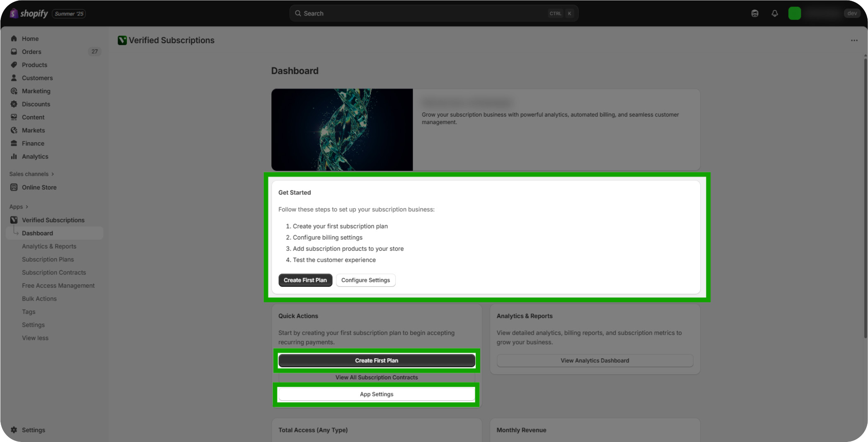
Task: Click the page vertical scrollbar
Action: coord(865,199)
